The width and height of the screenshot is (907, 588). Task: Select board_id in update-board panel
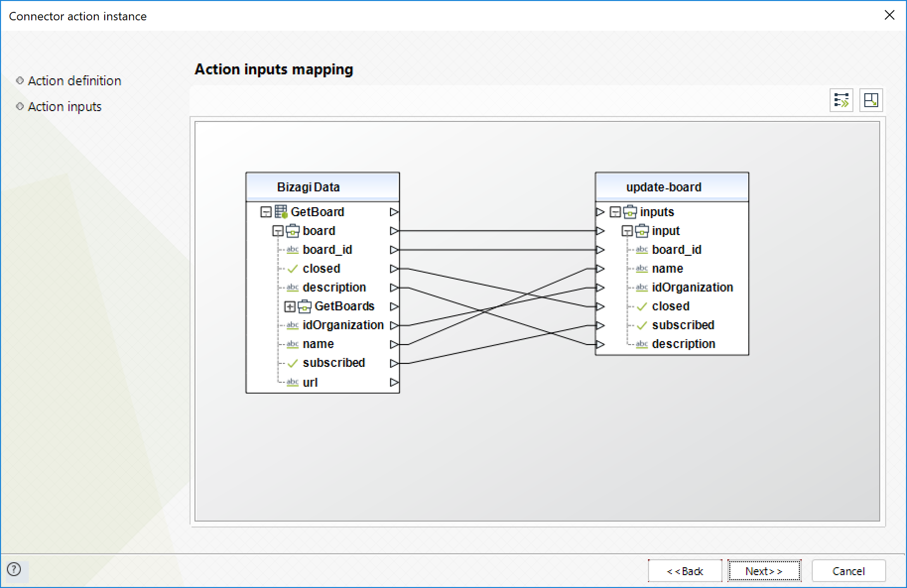677,249
